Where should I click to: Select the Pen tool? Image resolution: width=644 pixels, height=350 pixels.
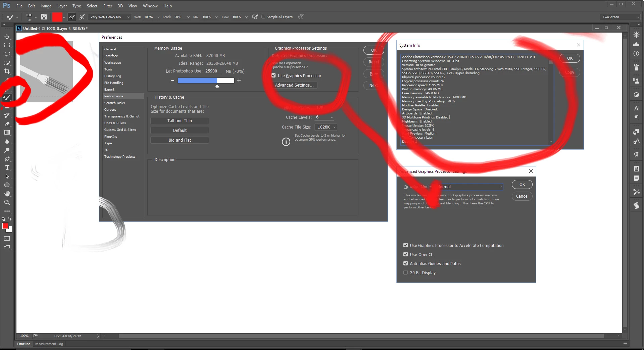[7, 159]
